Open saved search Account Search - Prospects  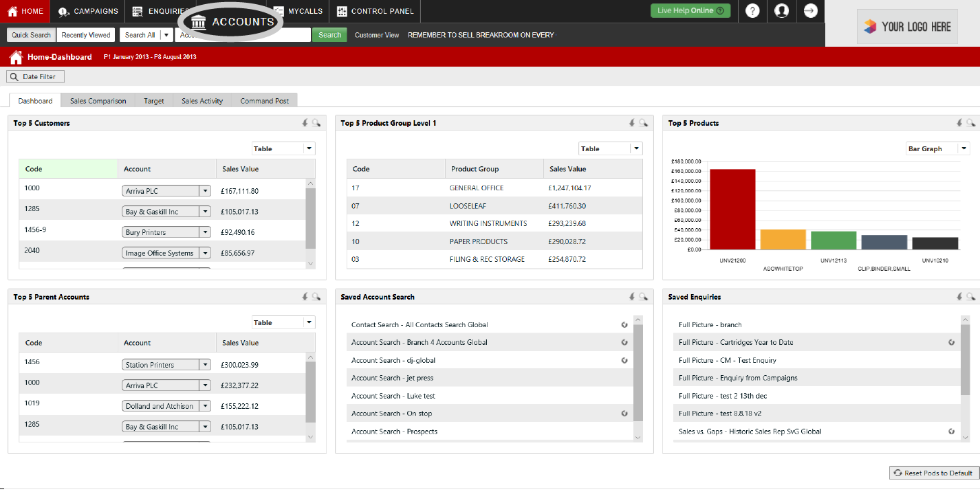[x=394, y=431]
